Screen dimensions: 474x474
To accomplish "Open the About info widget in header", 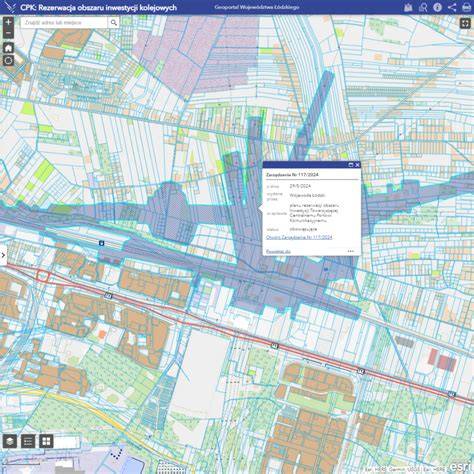I will 437,7.
